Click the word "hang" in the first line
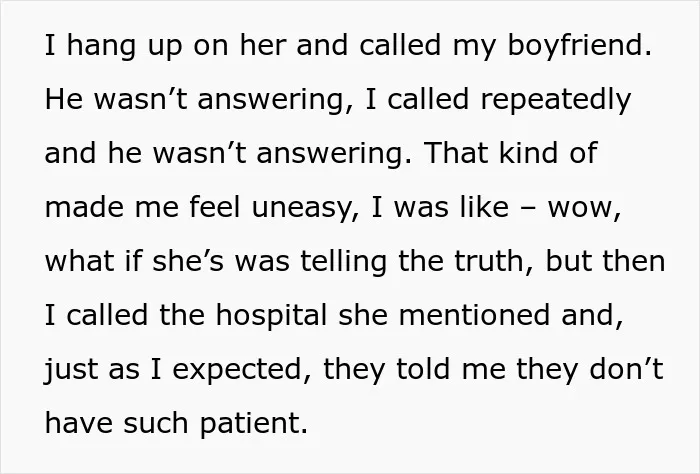Viewport: 700px width, 474px height. (101, 46)
